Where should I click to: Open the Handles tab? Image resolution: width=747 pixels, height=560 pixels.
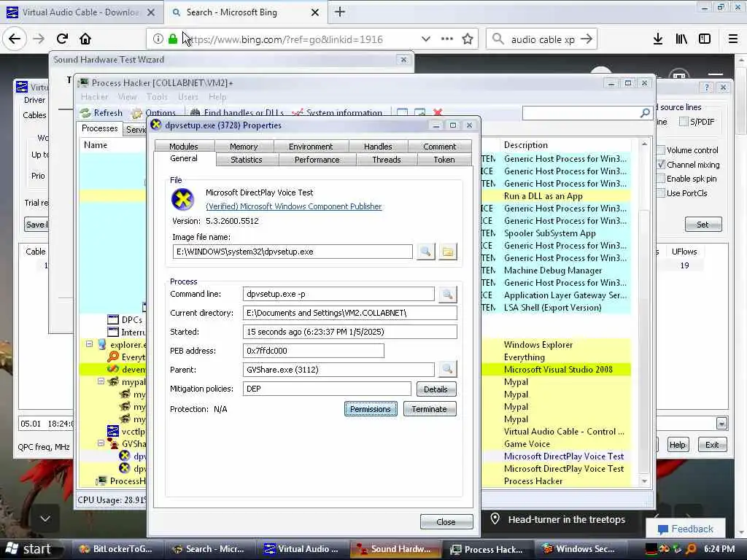click(378, 146)
